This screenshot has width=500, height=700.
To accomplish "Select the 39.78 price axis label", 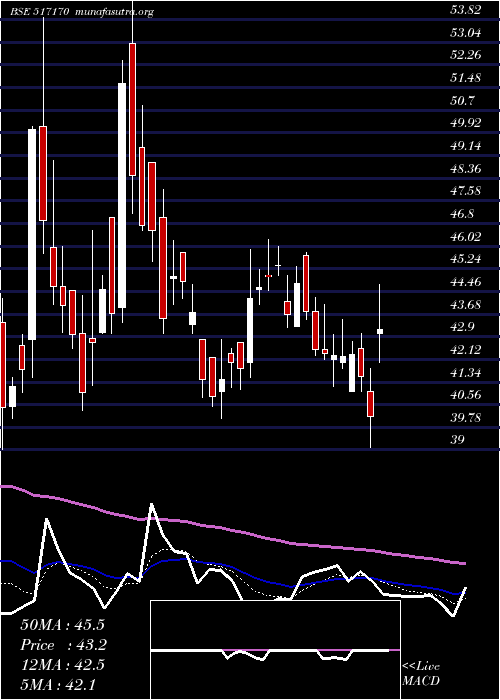I will coord(466,418).
